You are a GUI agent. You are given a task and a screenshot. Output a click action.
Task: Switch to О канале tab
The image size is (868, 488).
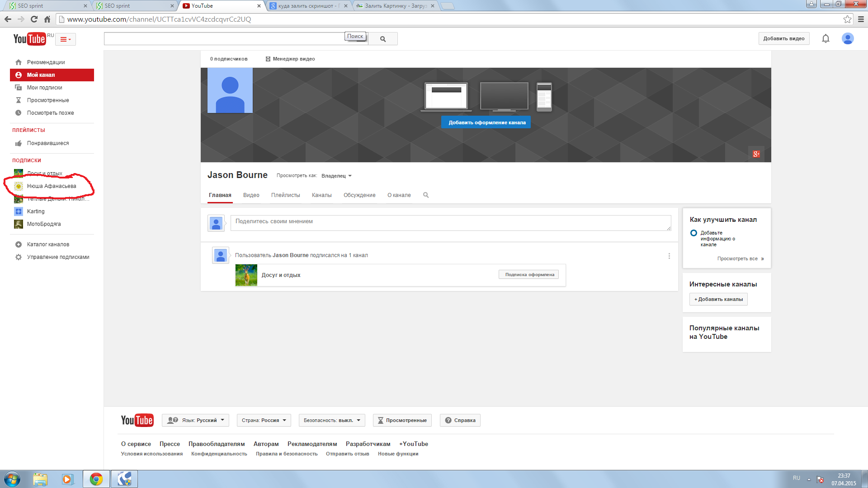click(x=399, y=195)
